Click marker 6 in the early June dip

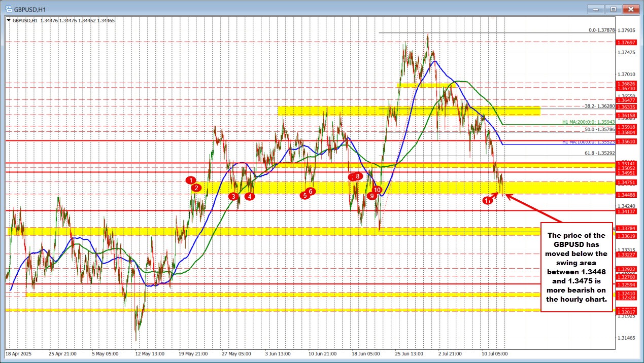click(311, 191)
